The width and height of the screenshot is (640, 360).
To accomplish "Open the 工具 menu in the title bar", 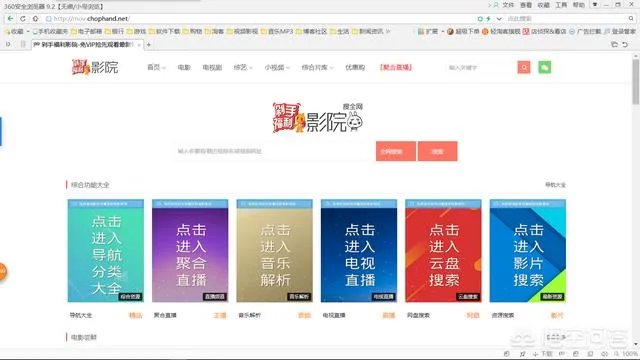I will (561, 5).
